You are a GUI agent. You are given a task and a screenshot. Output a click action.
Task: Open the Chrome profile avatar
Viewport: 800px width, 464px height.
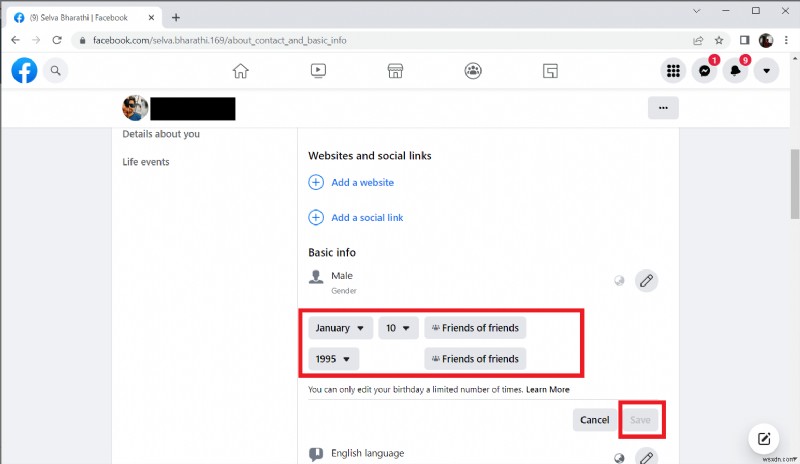[766, 40]
